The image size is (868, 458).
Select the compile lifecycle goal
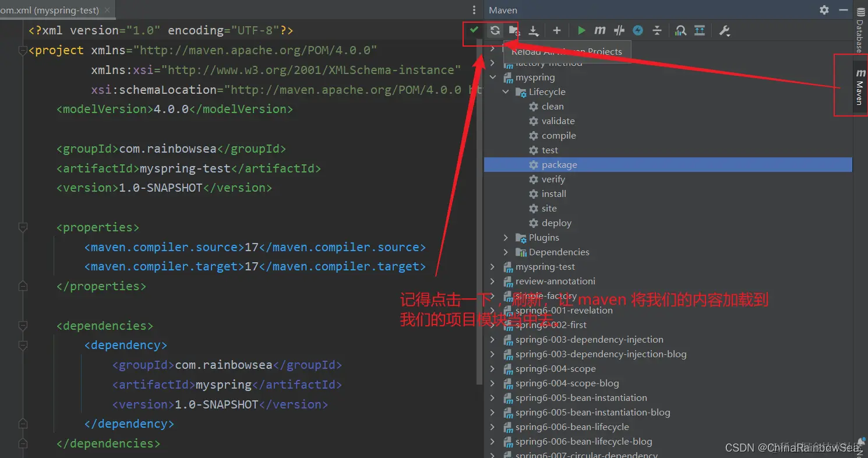point(559,135)
